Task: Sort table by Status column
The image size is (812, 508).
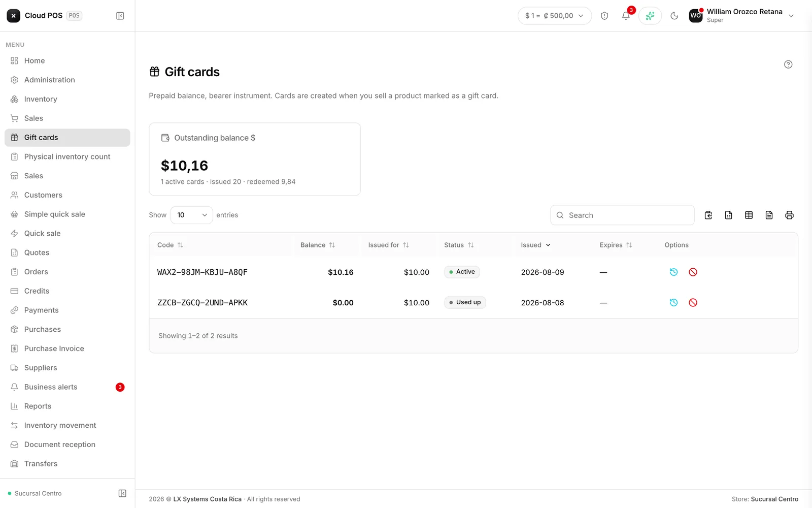Action: [x=459, y=245]
